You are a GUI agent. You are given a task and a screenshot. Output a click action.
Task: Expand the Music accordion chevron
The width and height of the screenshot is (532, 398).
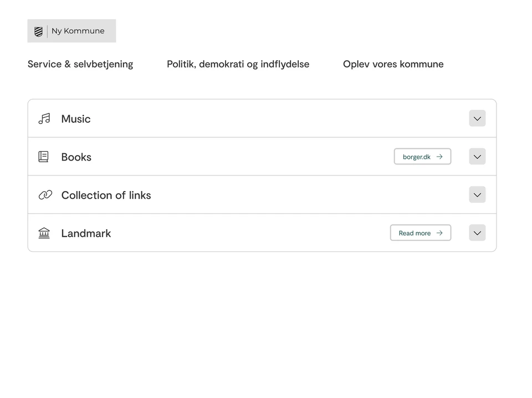(x=477, y=118)
